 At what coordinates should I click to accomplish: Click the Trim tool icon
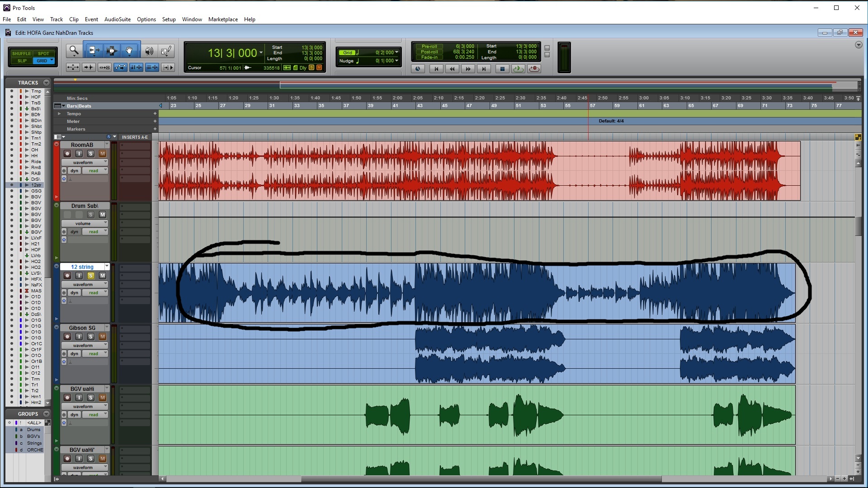93,51
